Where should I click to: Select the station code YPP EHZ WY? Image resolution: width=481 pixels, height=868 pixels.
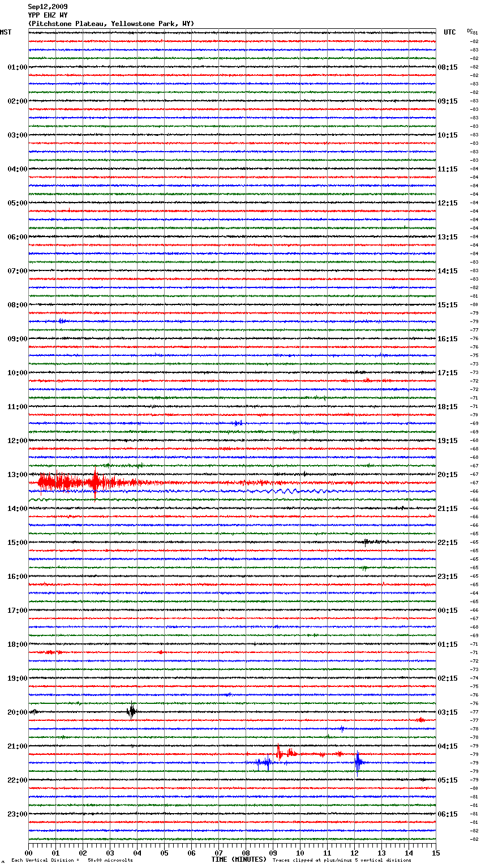pyautogui.click(x=48, y=15)
